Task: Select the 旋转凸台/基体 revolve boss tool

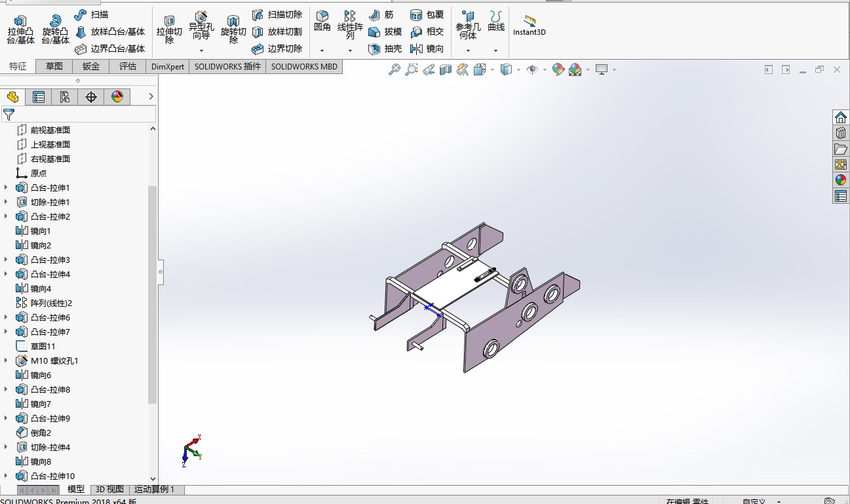Action: tap(55, 29)
